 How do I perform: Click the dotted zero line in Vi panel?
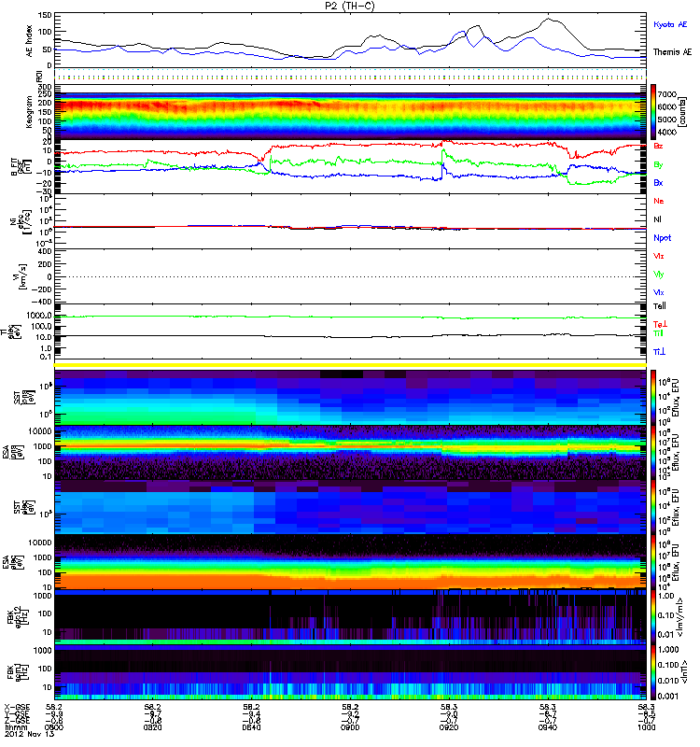[x=350, y=276]
